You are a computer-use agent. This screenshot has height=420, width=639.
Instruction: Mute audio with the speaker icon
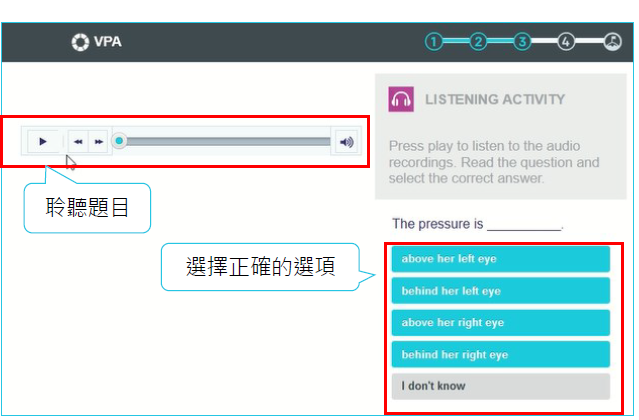tap(347, 142)
